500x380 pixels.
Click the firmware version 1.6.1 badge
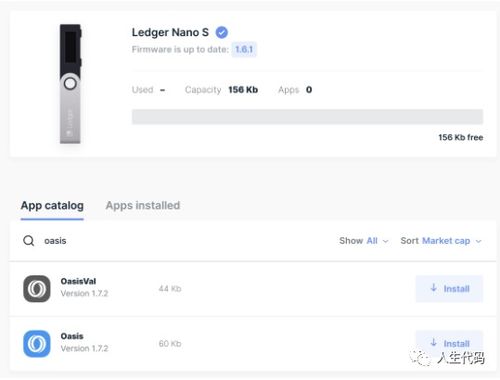[244, 49]
